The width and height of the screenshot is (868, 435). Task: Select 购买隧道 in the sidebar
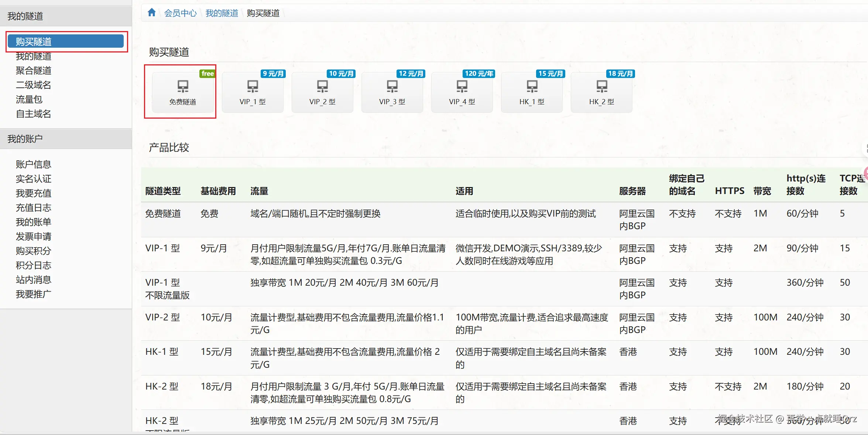66,41
